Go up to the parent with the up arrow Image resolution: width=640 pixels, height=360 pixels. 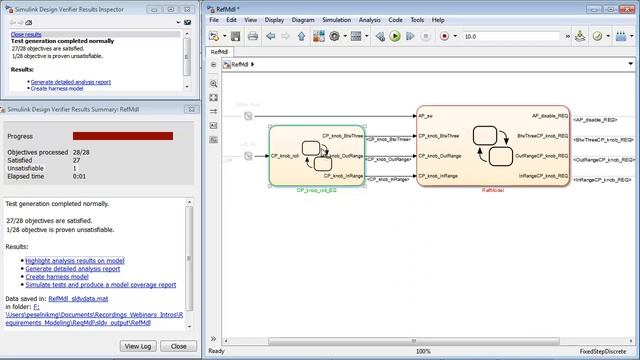tap(301, 36)
